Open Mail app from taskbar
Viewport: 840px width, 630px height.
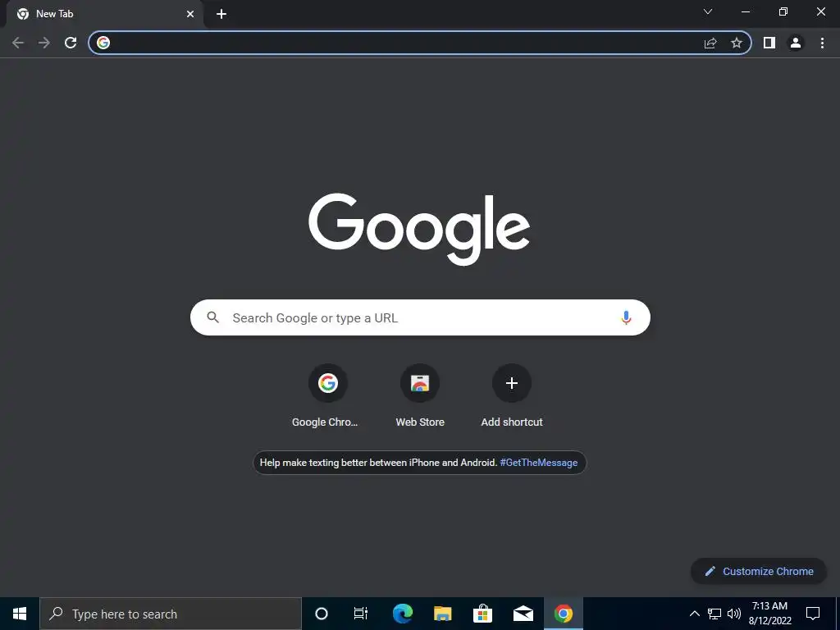click(523, 614)
